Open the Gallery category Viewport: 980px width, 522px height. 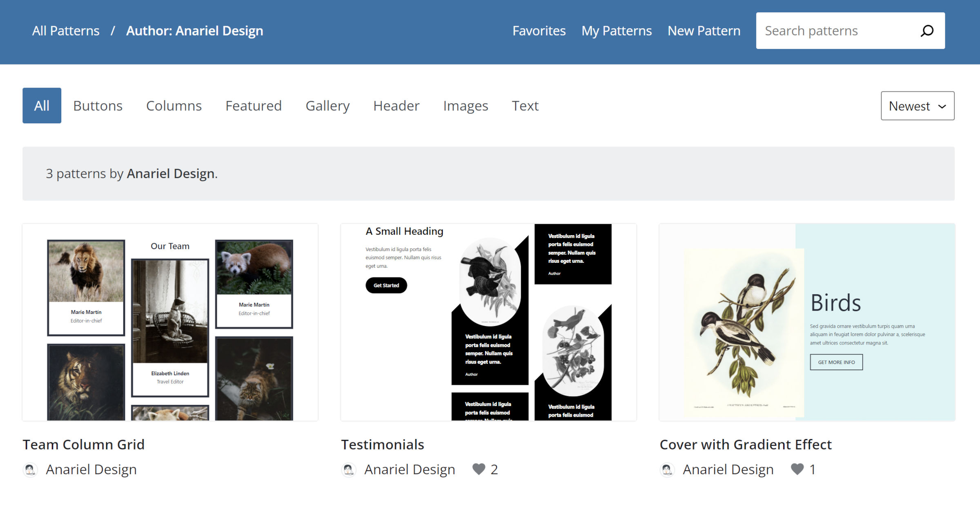[x=327, y=106]
